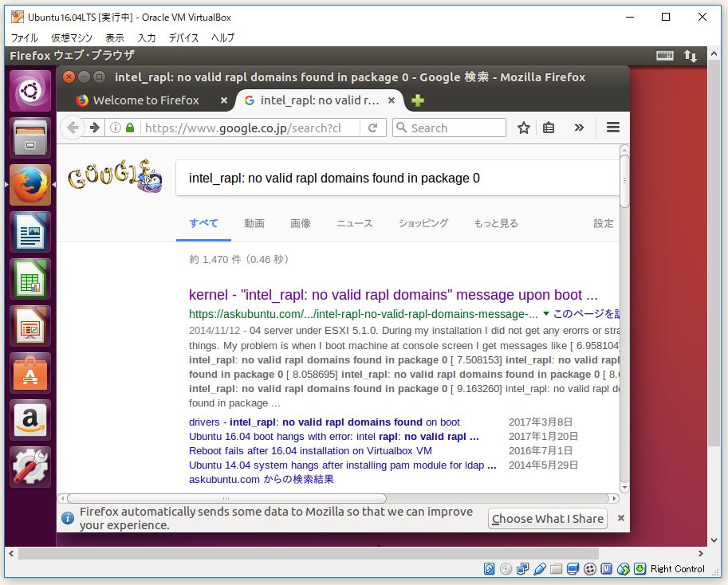Image resolution: width=728 pixels, height=585 pixels.
Task: Click the VirtualBox optical drive status icon
Action: (x=506, y=569)
